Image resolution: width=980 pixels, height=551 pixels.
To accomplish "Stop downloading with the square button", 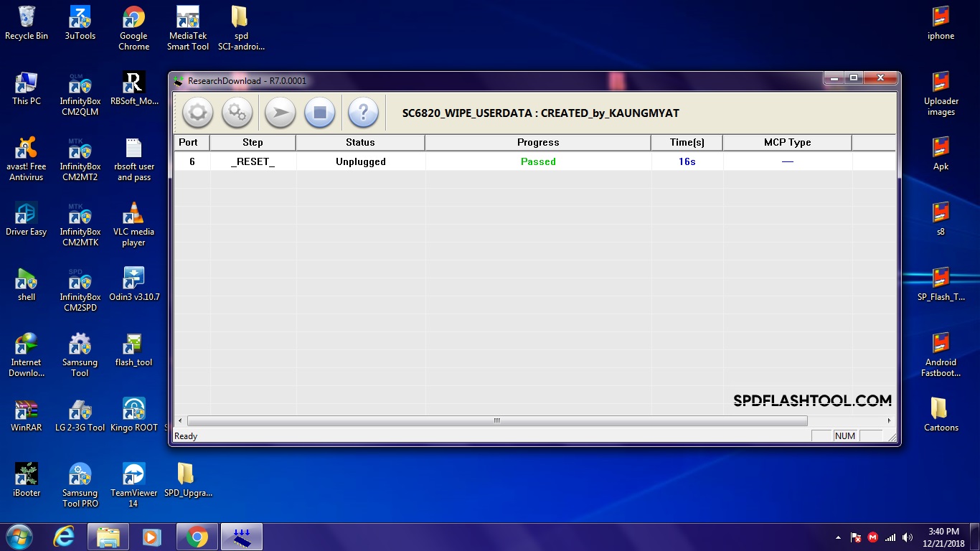I will [x=320, y=113].
